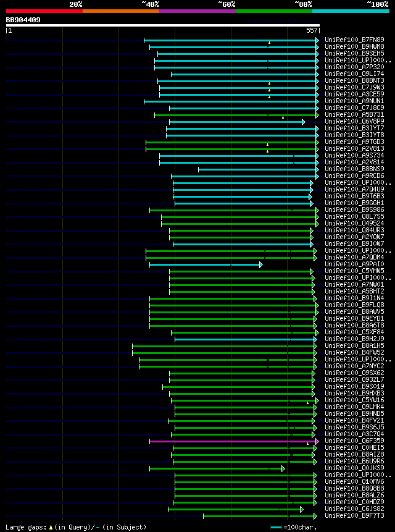Click the red 20% identity legend segment
Viewport: 395px width, 532px height.
point(44,11)
